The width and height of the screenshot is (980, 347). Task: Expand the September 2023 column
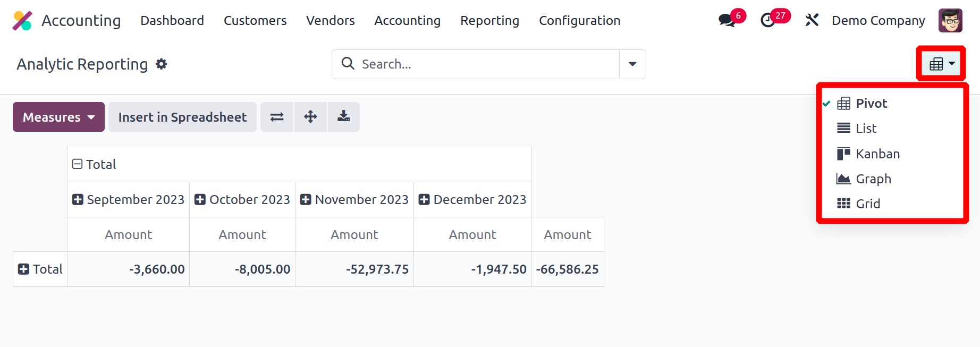click(78, 200)
